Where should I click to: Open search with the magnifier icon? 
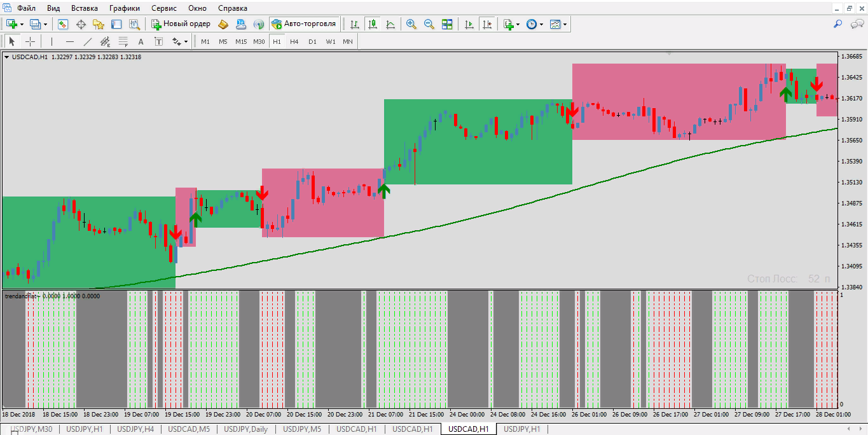838,24
